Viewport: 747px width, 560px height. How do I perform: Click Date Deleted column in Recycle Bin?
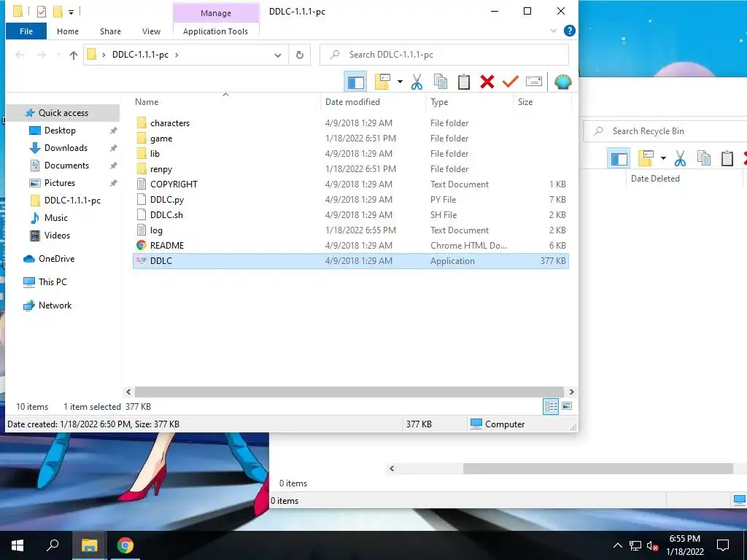coord(655,179)
